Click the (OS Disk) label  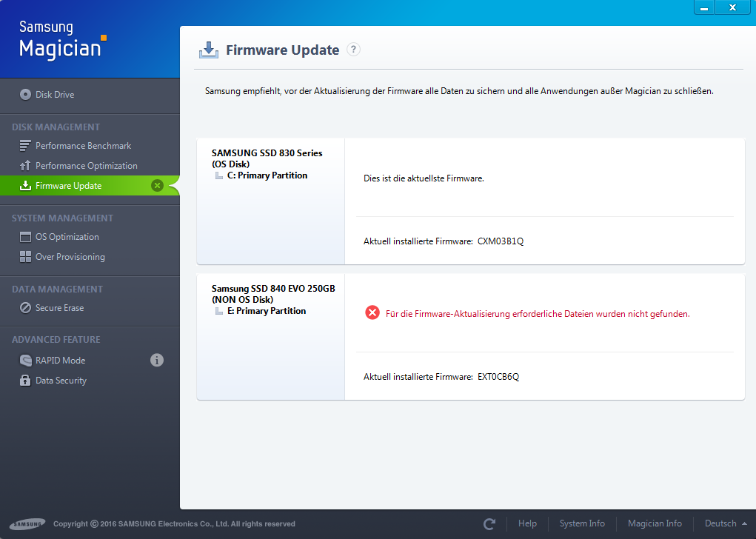pos(230,164)
